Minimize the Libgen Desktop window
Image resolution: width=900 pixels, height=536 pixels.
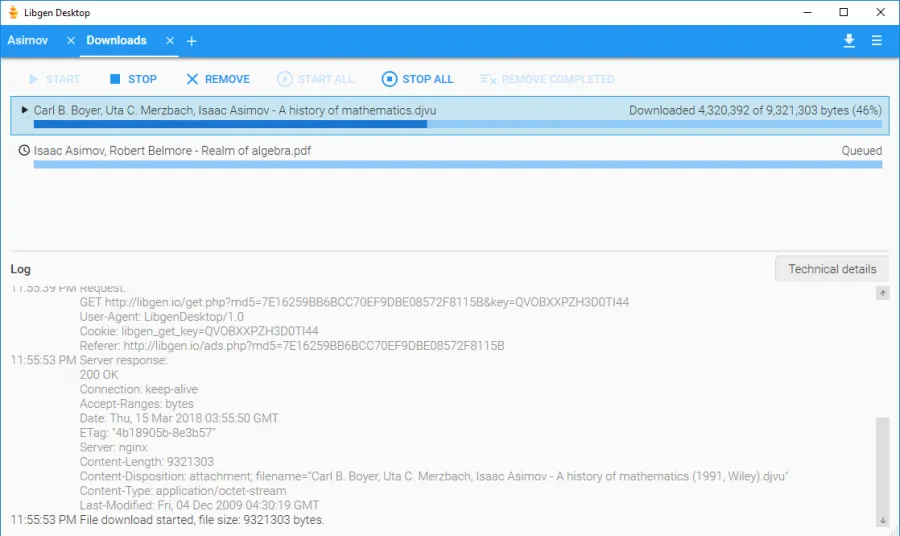[807, 12]
